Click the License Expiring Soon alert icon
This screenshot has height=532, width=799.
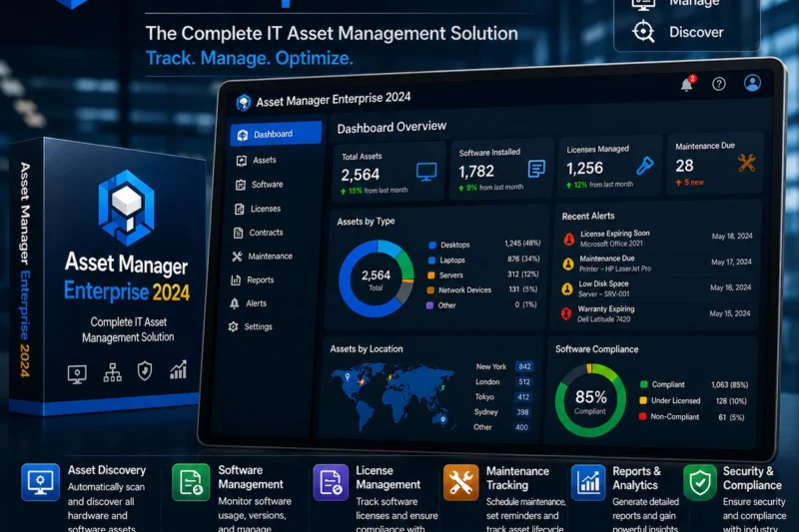pyautogui.click(x=568, y=239)
